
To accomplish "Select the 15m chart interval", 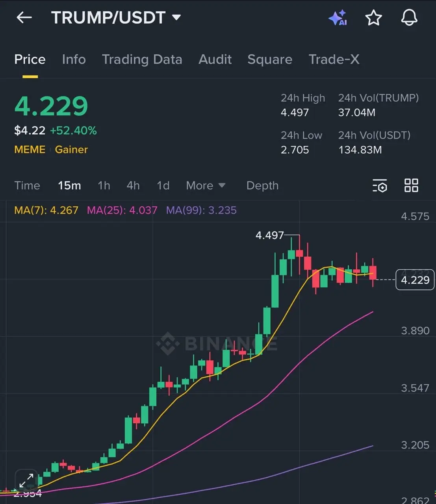I will pos(69,185).
